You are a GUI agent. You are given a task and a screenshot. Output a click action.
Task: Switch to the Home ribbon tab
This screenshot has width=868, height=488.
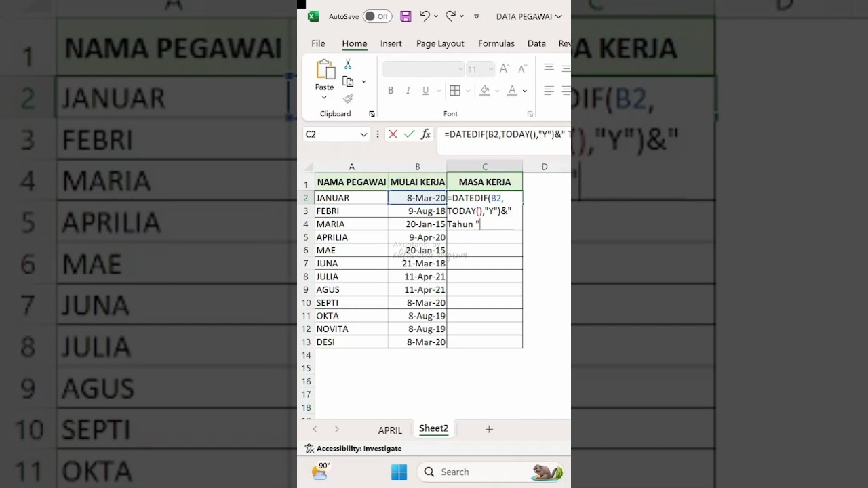coord(355,43)
